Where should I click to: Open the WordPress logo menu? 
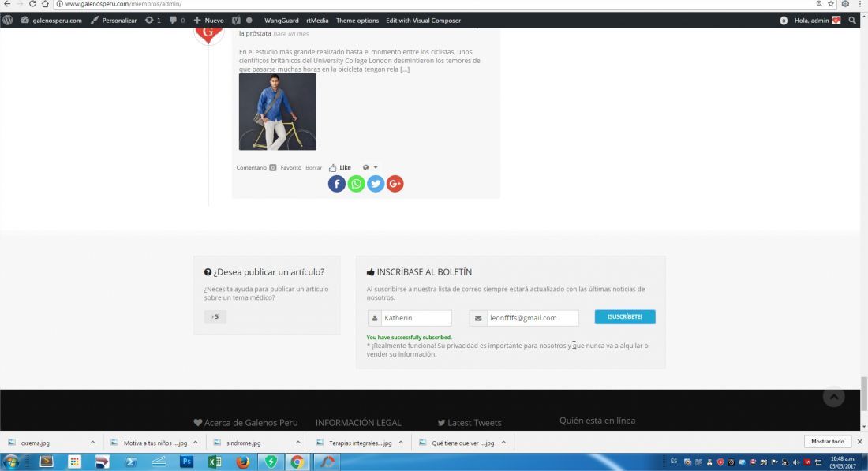(8, 21)
